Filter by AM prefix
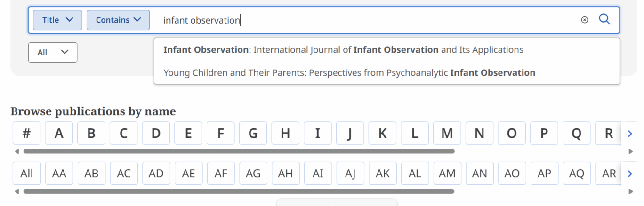 pos(447,174)
